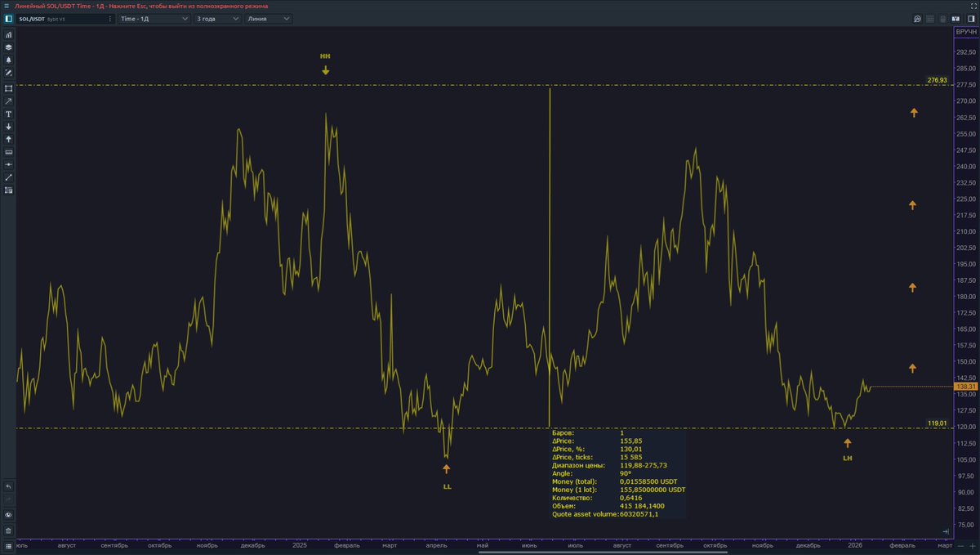980x555 pixels.
Task: Click the scroll-to-latest arrow icon bottom-right
Action: 946,531
